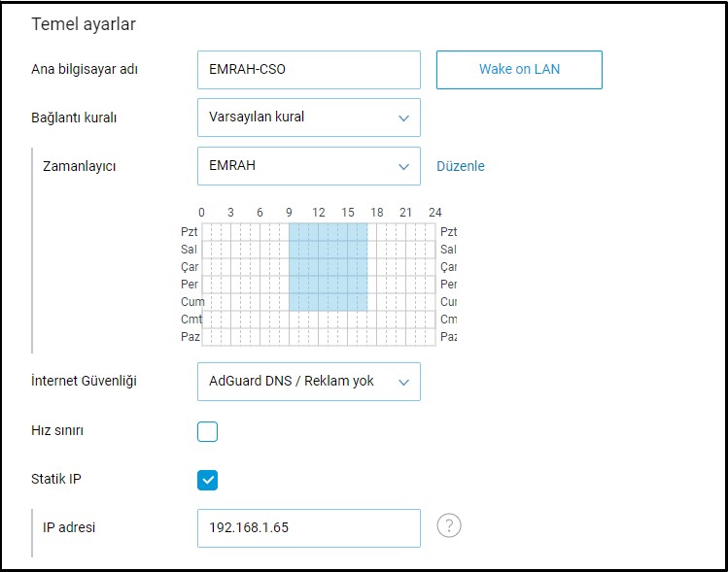Click the blue block in the Per row
Viewport: 728px width, 572px height.
pyautogui.click(x=328, y=285)
